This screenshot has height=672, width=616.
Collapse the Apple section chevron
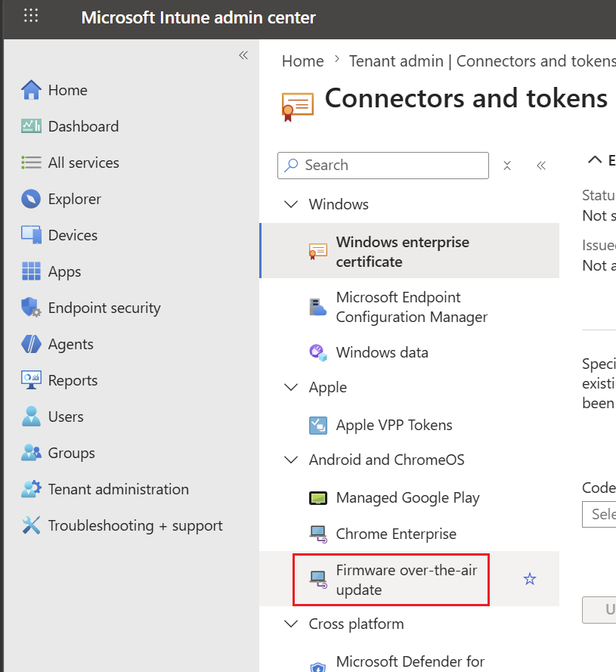click(x=291, y=387)
